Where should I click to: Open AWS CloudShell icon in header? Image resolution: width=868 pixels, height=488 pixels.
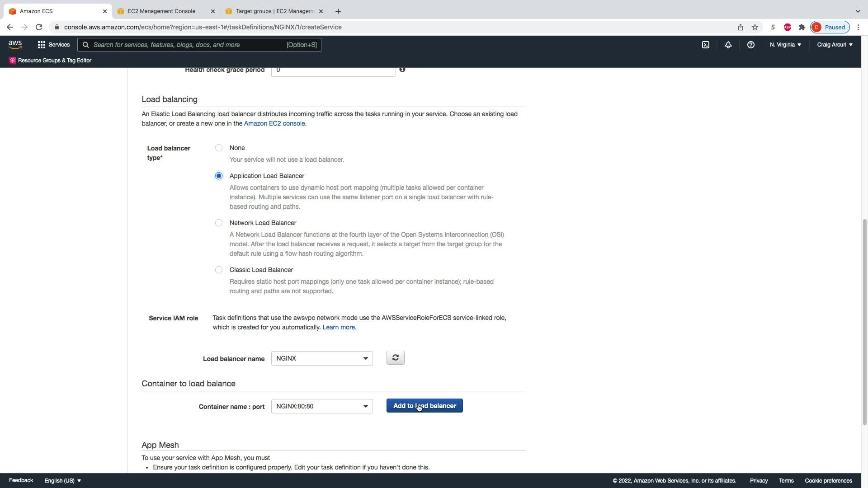click(705, 45)
